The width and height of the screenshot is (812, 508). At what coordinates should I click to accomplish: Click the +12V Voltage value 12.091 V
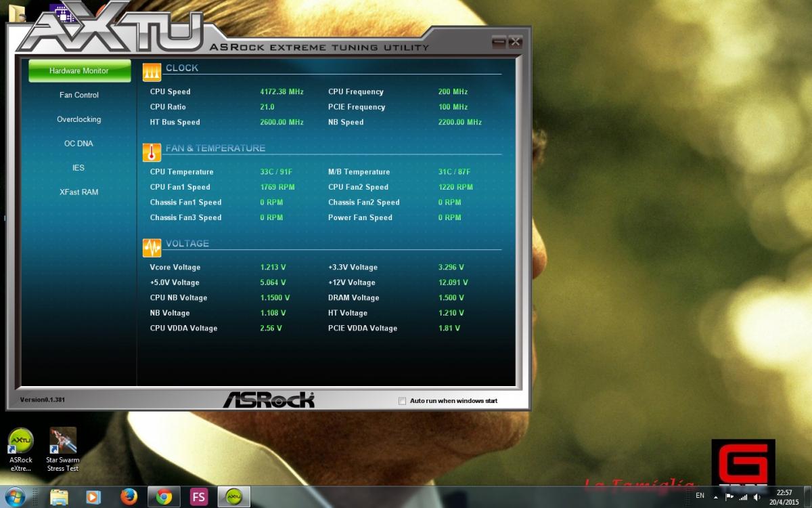(453, 282)
